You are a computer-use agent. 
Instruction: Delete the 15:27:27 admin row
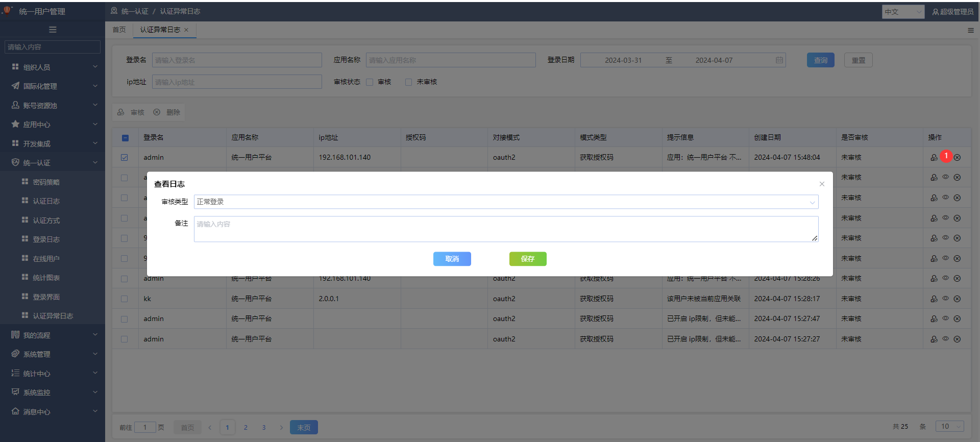[957, 339]
